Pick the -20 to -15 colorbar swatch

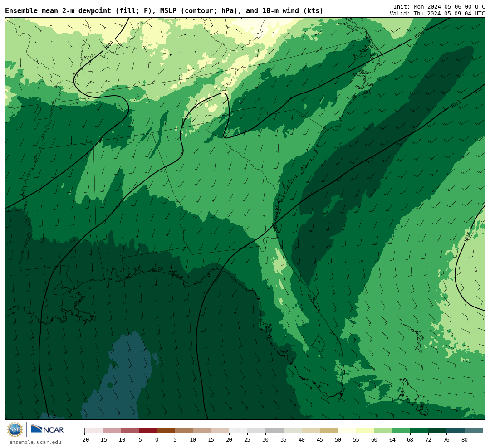(93, 431)
